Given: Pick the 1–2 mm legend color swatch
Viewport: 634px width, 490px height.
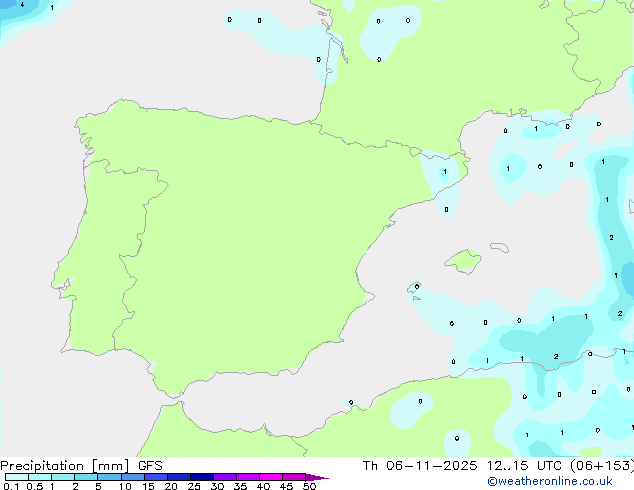Looking at the screenshot, I should click(63, 477).
